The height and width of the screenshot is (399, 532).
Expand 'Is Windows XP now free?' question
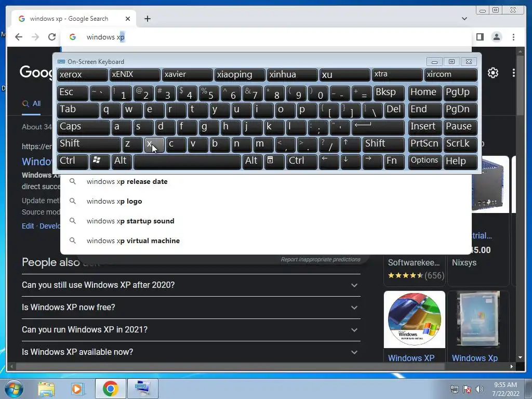191,308
